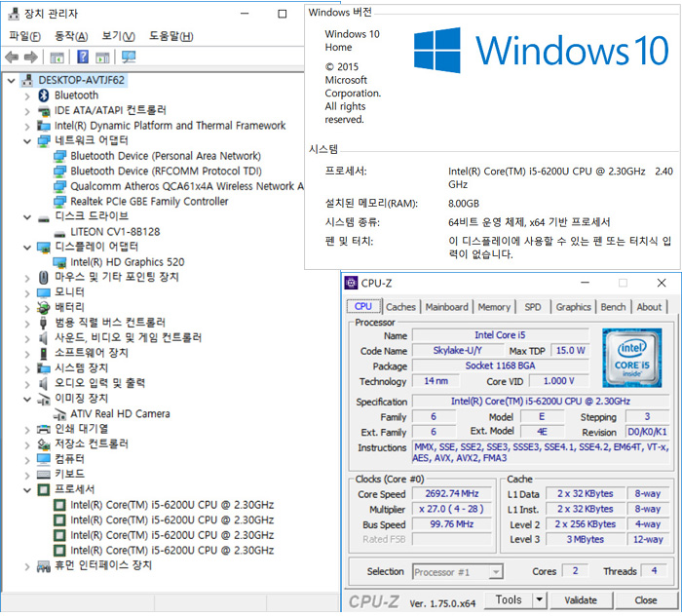Click the 휴먼 인터페이스 장치 icon
Viewport: 682px width, 616px height.
point(44,566)
